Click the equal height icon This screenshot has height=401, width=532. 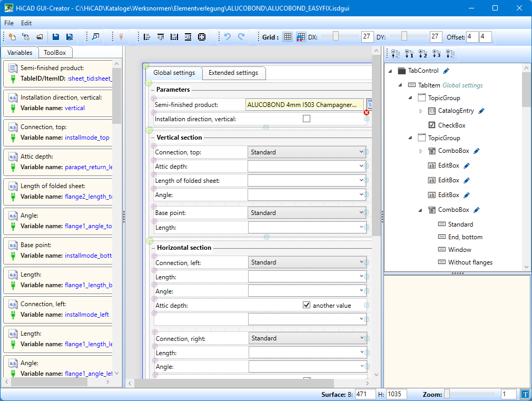click(188, 37)
